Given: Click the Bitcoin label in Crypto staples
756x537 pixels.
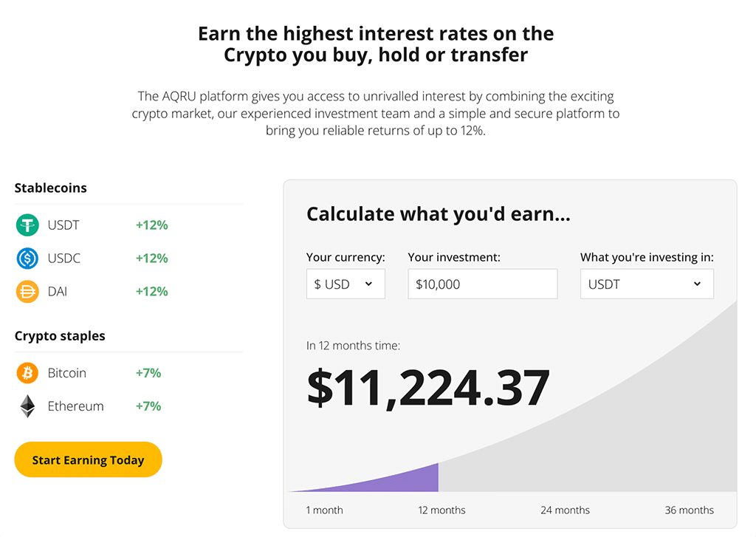Looking at the screenshot, I should [x=67, y=373].
